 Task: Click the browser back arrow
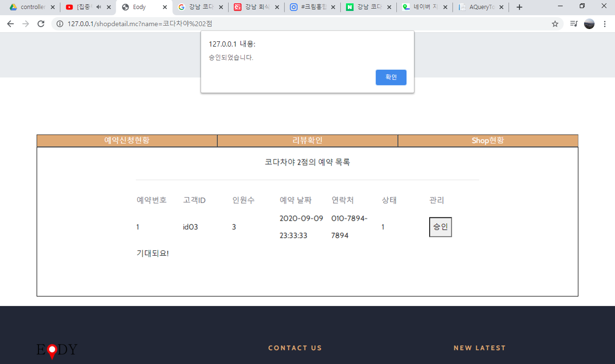tap(10, 24)
